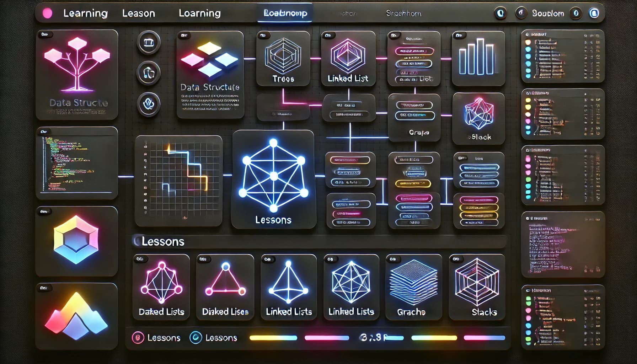Open the purple text panel on the right
The image size is (637, 364).
[563, 245]
